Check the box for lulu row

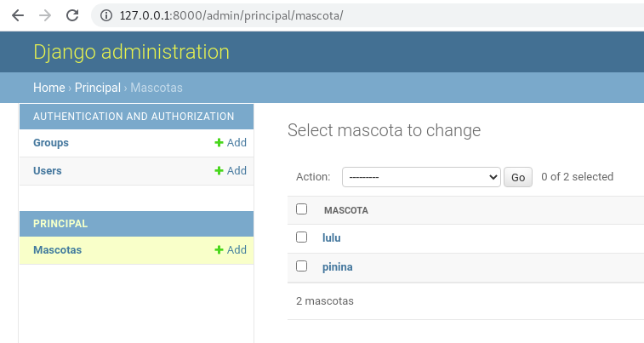tap(301, 237)
